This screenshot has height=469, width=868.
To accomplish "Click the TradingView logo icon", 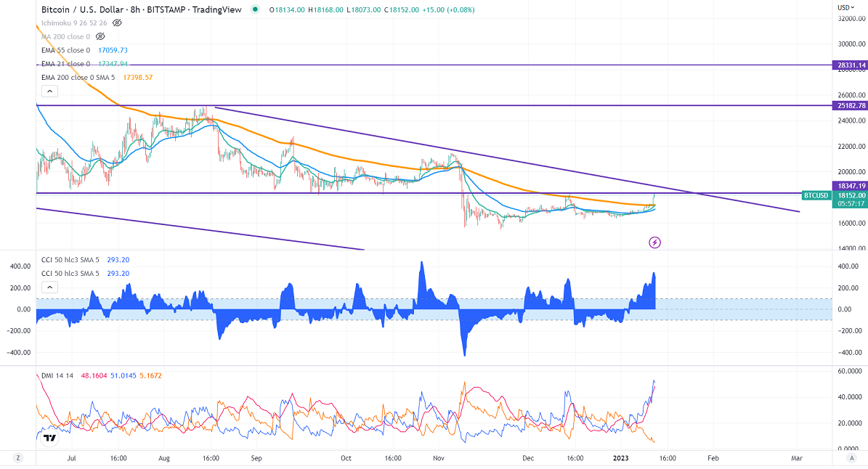I will coord(49,438).
